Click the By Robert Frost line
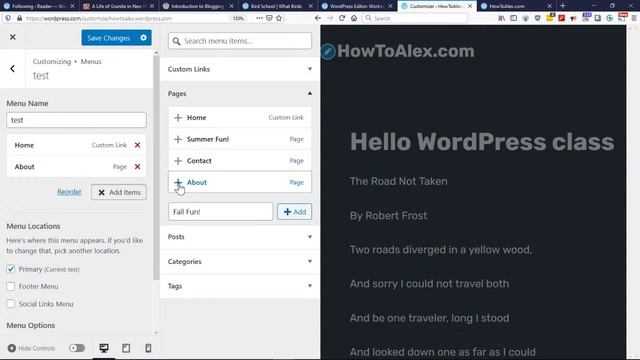The height and width of the screenshot is (360, 640). (x=388, y=216)
